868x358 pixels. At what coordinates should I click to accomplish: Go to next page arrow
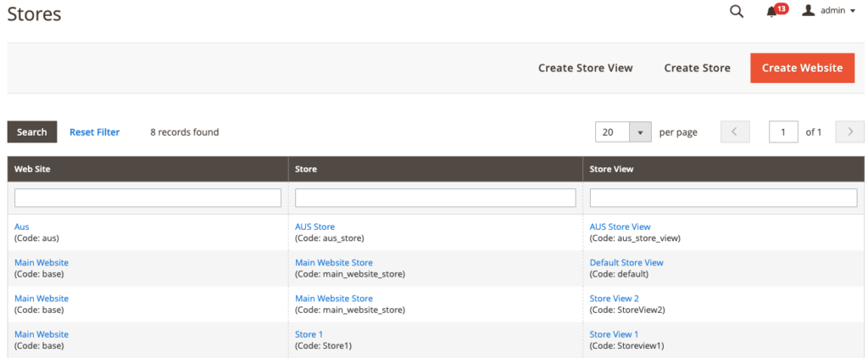849,132
